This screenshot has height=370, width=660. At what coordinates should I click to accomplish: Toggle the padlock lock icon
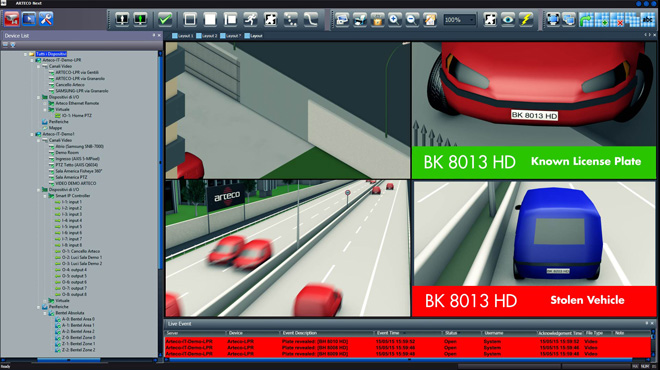(x=377, y=20)
